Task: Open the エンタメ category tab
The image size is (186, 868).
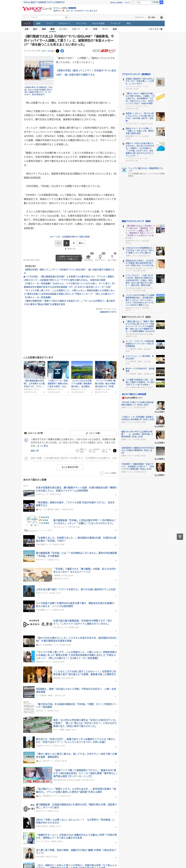Action: pyautogui.click(x=63, y=29)
